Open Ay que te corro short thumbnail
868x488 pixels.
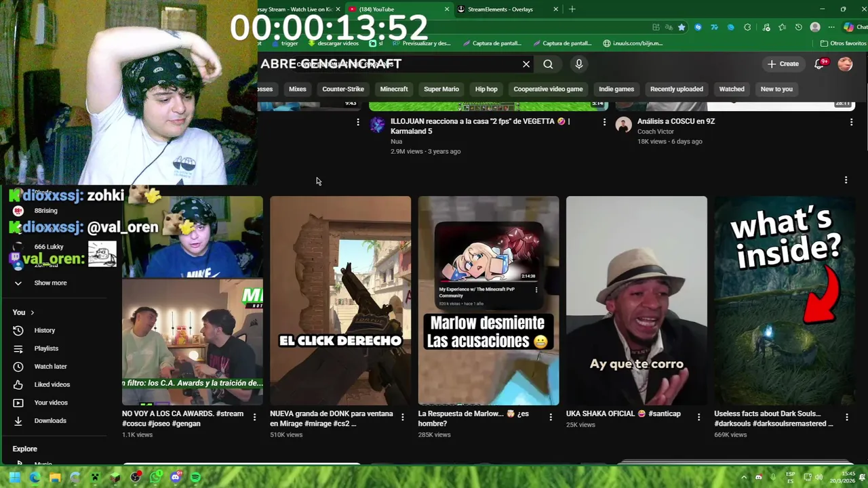[x=637, y=301]
